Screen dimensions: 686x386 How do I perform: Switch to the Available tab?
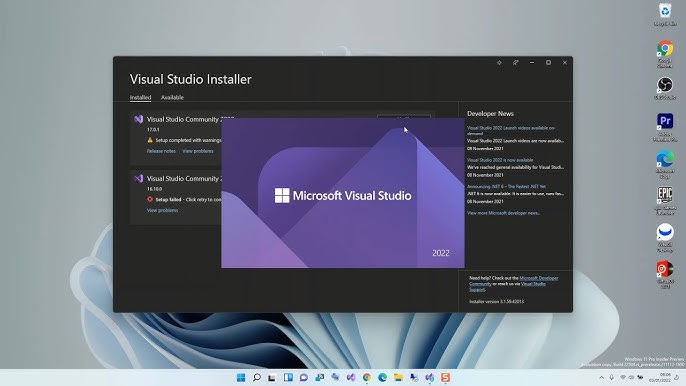[x=172, y=97]
